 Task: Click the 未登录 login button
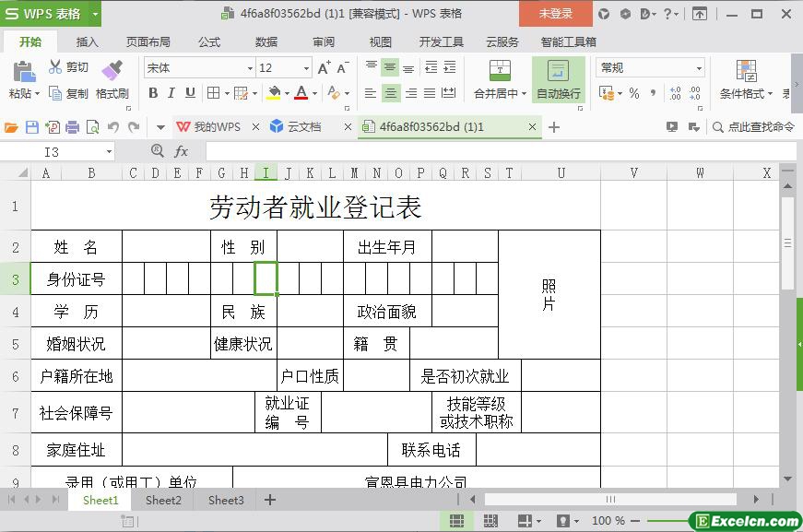click(555, 14)
